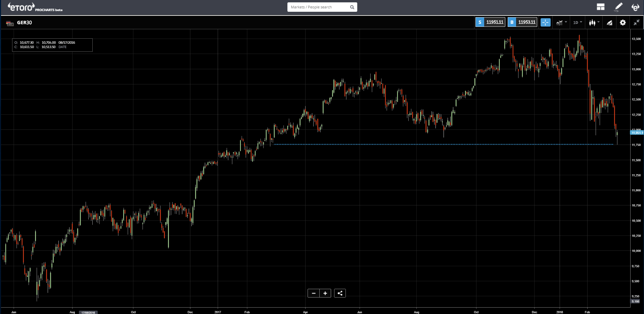
Task: Select the drawing pencil tool in header
Action: pyautogui.click(x=618, y=7)
